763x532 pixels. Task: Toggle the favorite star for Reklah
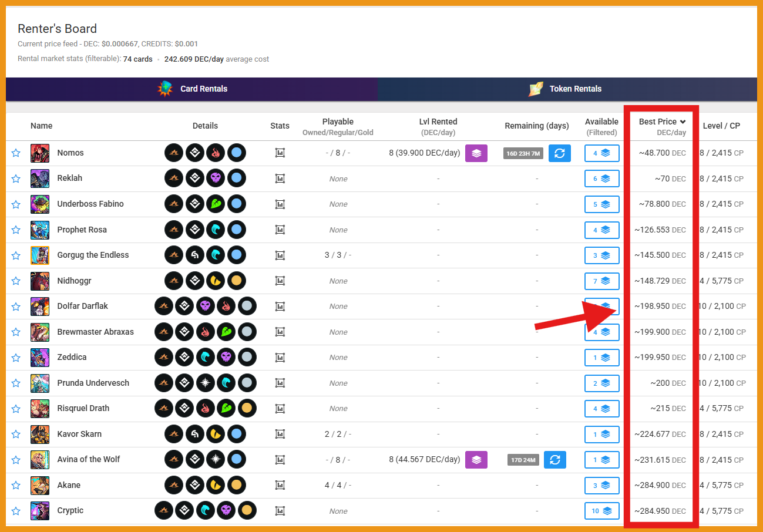coord(16,179)
